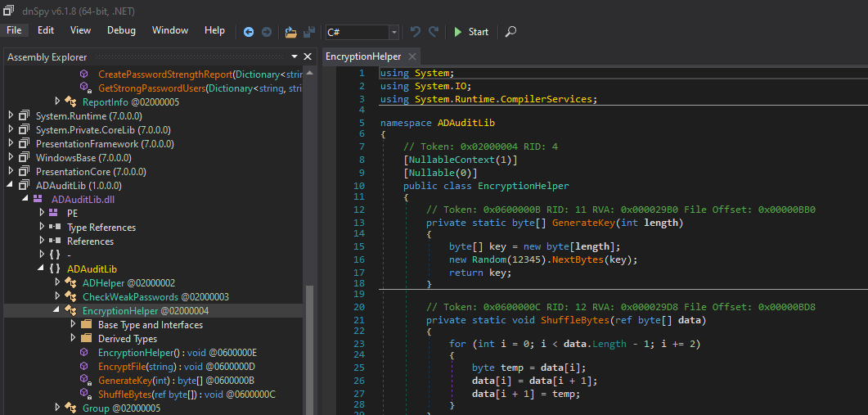
Task: Open the search magnifier in toolbar
Action: 511,32
